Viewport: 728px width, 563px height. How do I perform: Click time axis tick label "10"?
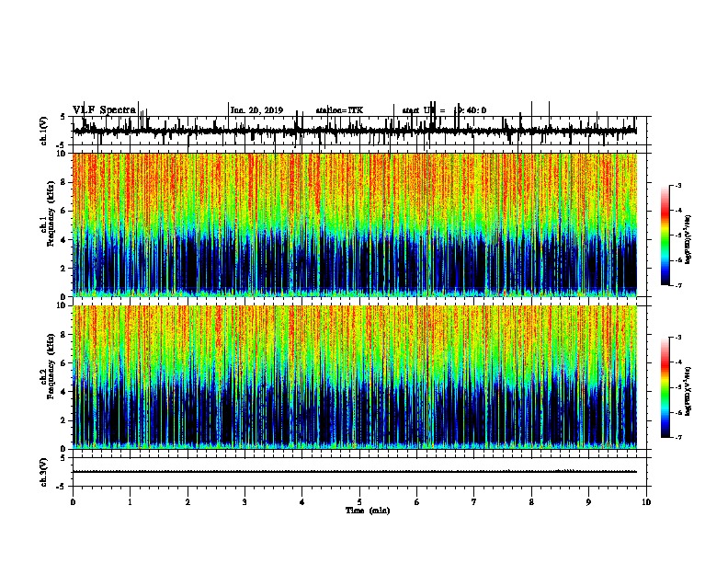646,502
